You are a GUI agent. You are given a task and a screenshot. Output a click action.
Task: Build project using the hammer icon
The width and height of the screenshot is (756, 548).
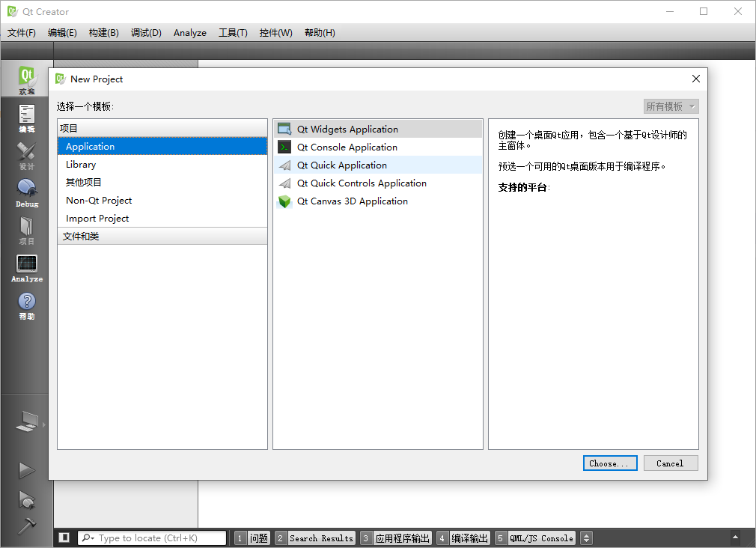26,526
